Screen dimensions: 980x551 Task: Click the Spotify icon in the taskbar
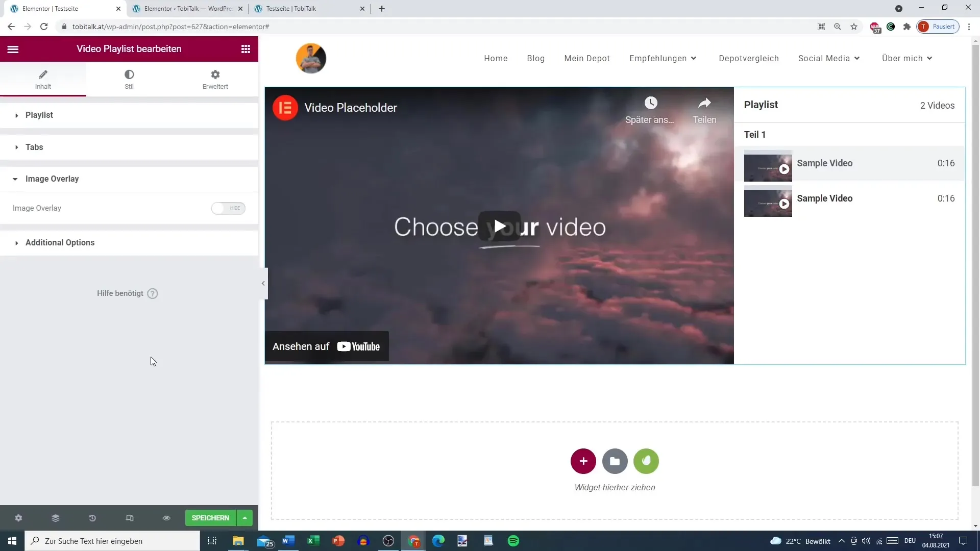[x=512, y=541]
